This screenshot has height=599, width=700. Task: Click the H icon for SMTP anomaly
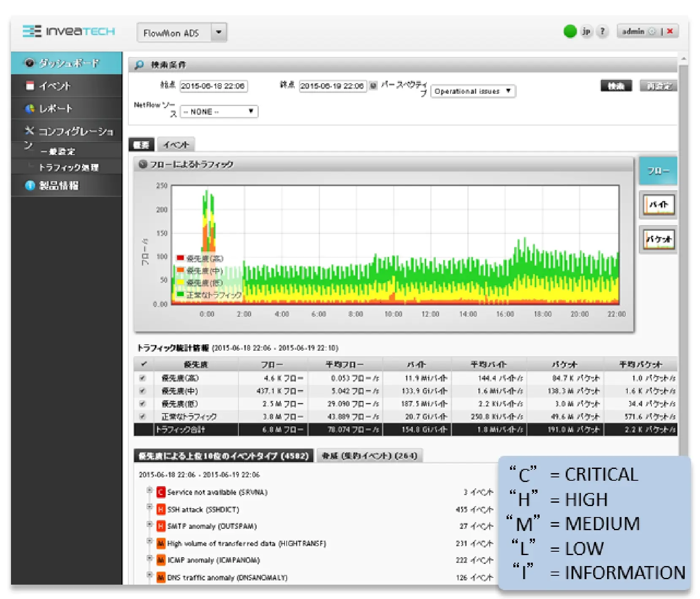point(160,526)
